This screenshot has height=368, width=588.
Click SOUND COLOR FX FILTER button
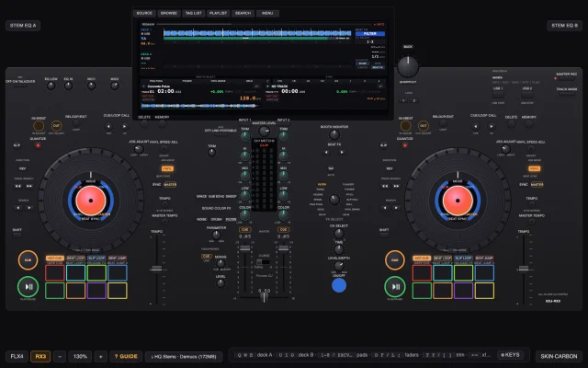point(231,219)
